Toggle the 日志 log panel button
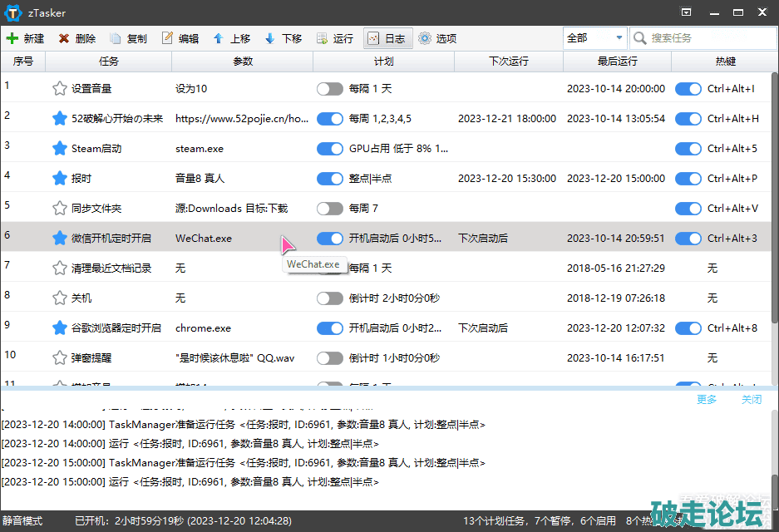Viewport: 779px width, 532px height. [x=387, y=38]
